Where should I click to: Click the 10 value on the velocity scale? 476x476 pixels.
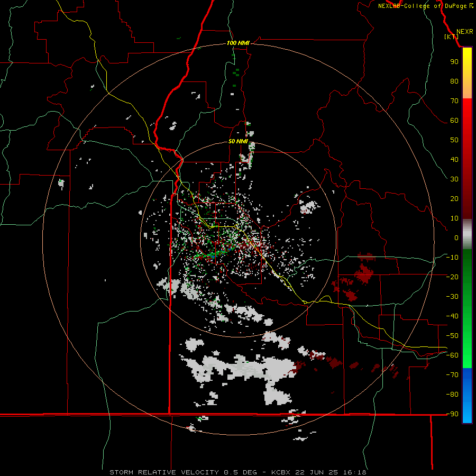(454, 218)
